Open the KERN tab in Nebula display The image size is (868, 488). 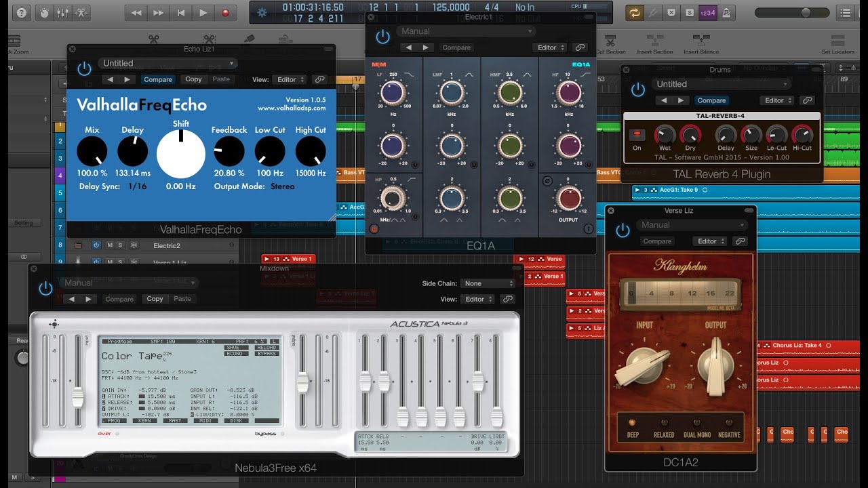tap(145, 420)
